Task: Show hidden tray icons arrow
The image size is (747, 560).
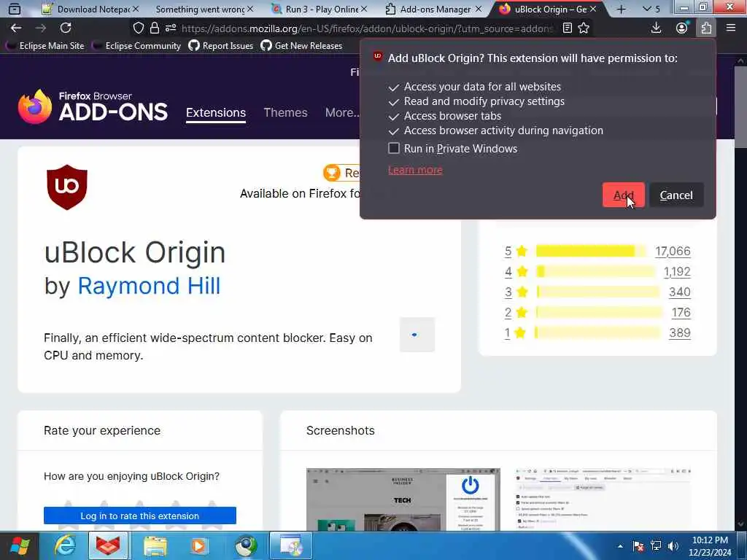Action: tap(620, 546)
